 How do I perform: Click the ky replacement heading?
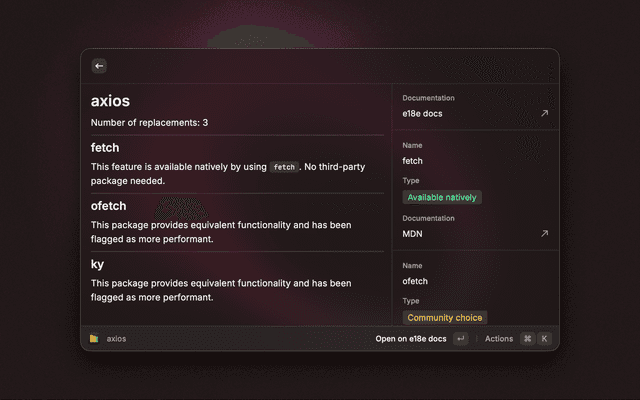coord(97,264)
